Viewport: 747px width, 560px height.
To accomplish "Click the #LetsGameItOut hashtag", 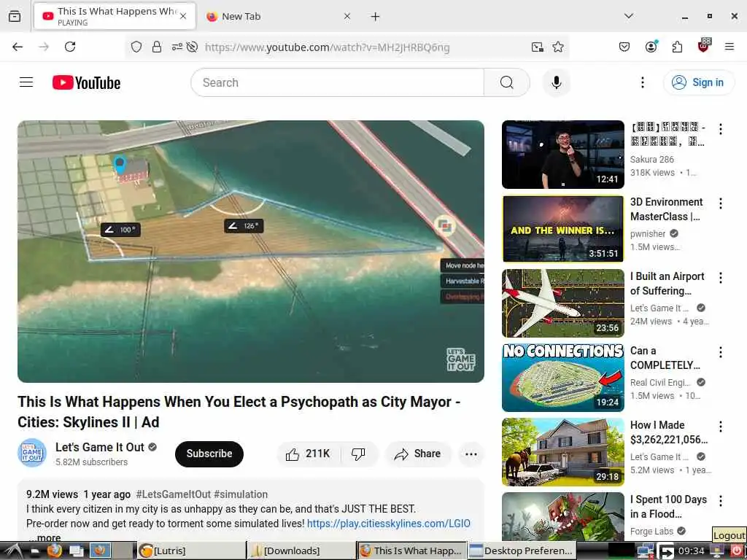I will [174, 494].
